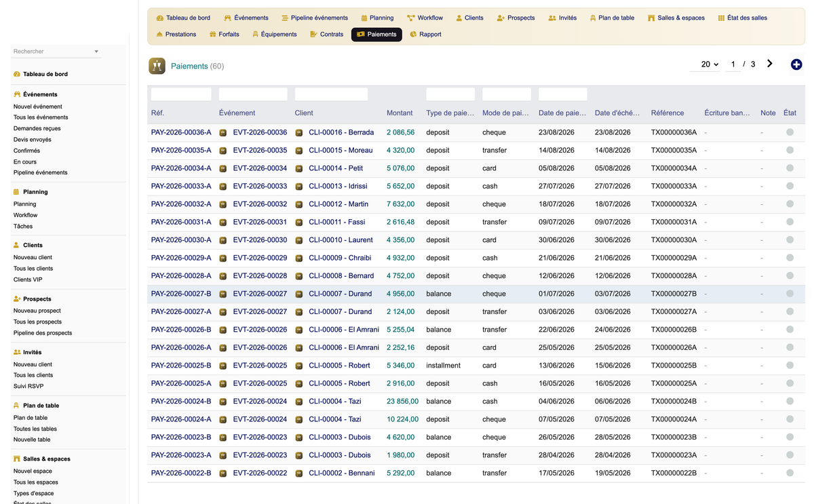This screenshot has height=504, width=814.
Task: Click Événements section icon in sidebar
Action: coord(17,94)
